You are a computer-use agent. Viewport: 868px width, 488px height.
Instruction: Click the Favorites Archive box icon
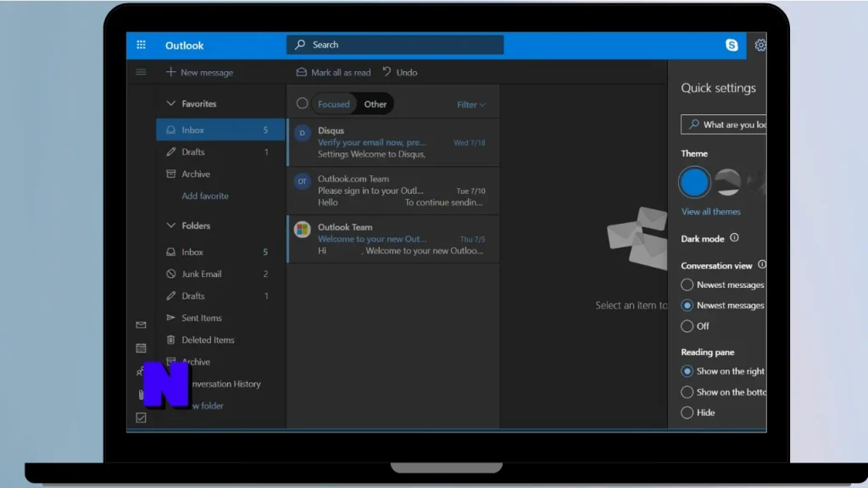170,174
